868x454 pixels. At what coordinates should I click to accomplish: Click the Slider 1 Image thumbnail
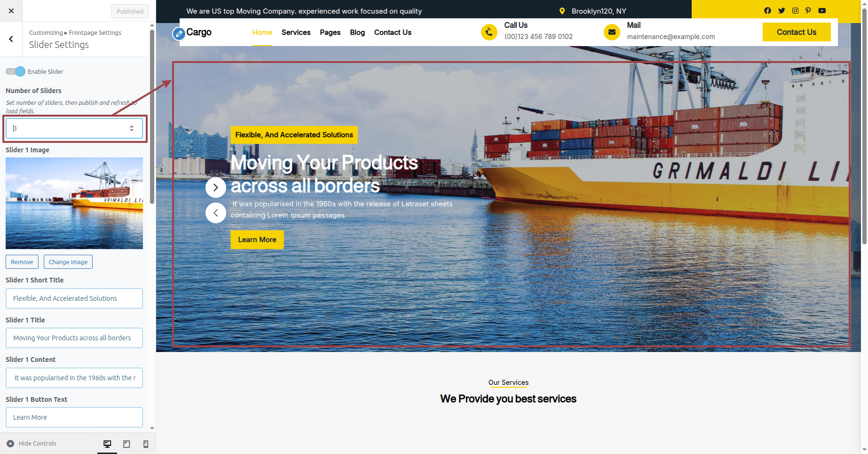pos(74,203)
